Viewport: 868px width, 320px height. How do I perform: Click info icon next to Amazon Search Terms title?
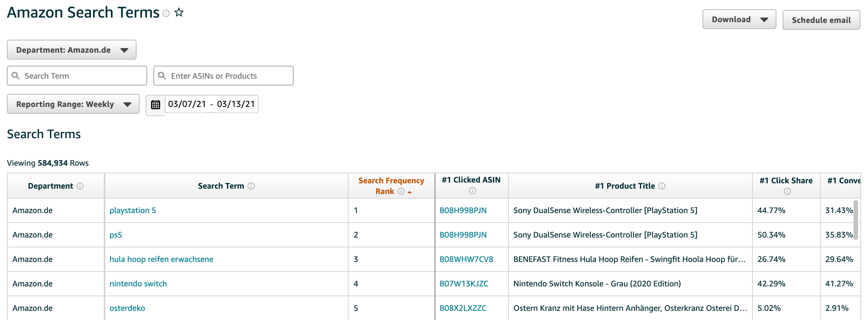(x=166, y=13)
